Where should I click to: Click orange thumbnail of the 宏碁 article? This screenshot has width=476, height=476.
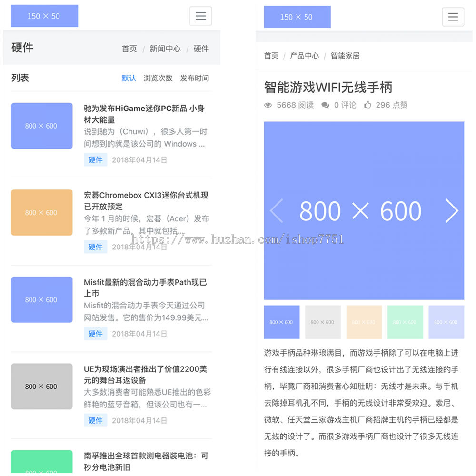(x=42, y=212)
